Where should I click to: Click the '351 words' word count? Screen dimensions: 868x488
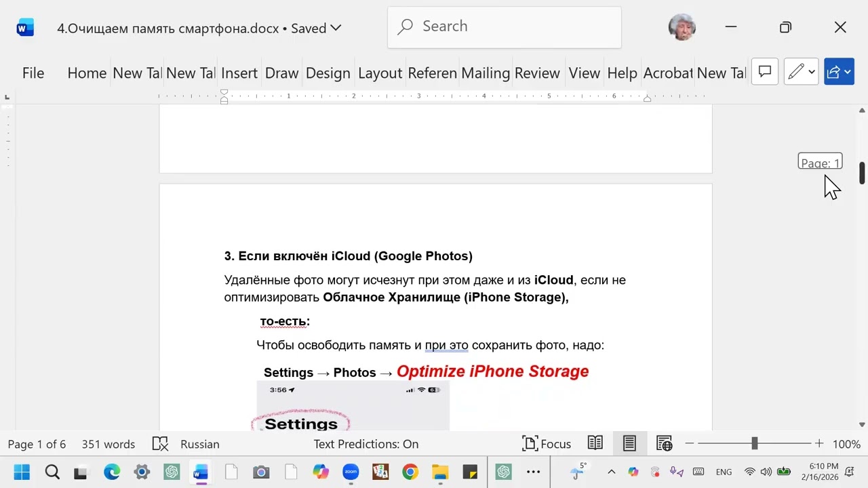tap(108, 445)
